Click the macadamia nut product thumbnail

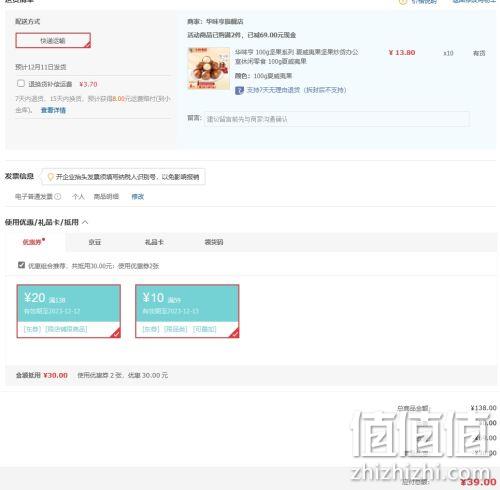pos(209,68)
